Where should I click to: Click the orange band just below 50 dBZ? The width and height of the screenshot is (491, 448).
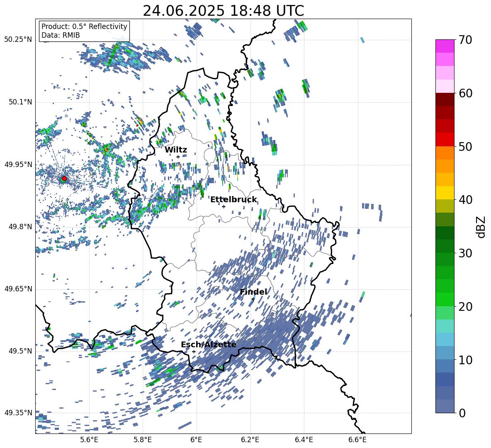click(445, 153)
